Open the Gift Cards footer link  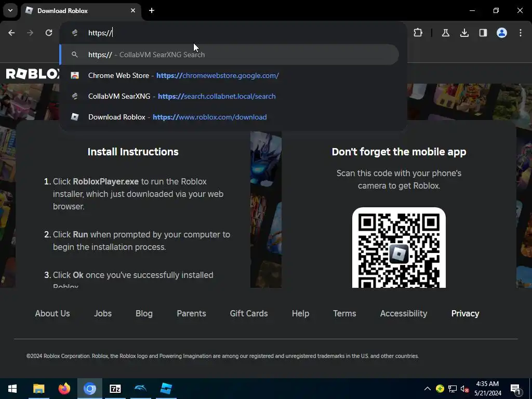point(249,313)
